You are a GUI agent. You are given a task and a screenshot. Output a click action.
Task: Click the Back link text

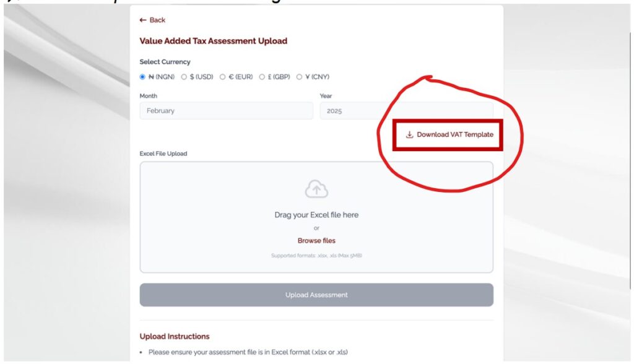pos(157,20)
